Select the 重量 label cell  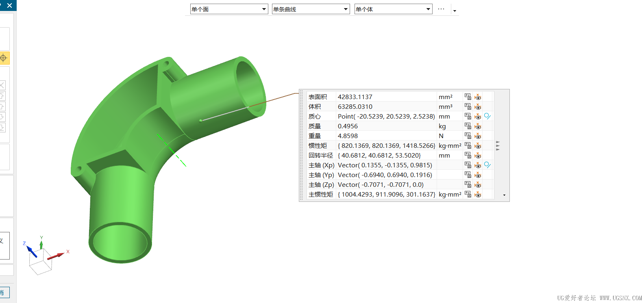click(x=315, y=136)
